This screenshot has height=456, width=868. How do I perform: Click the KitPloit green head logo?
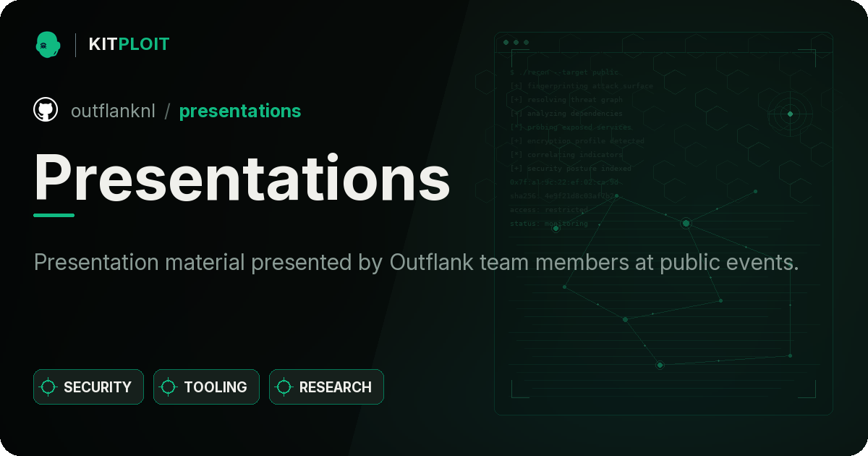pos(48,44)
